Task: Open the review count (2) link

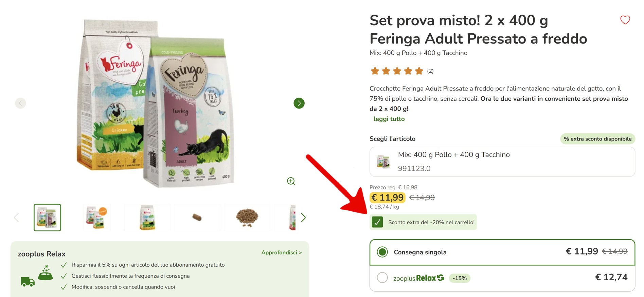Action: pos(430,71)
